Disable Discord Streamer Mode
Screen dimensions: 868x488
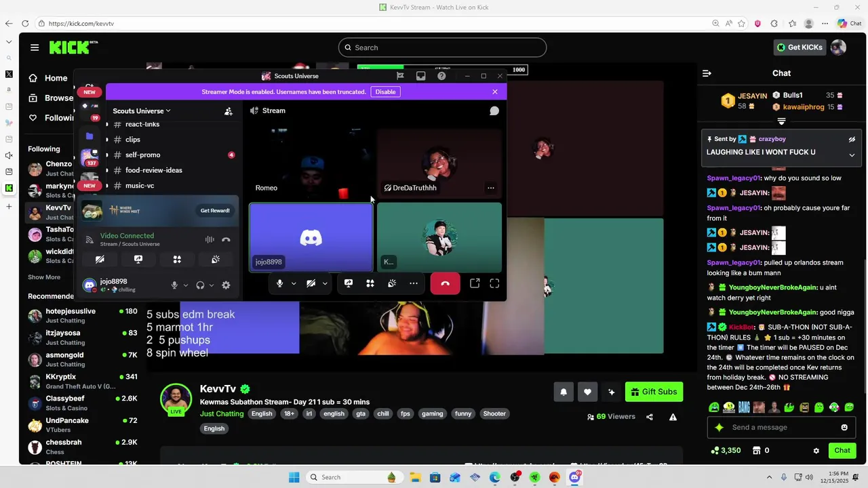385,91
